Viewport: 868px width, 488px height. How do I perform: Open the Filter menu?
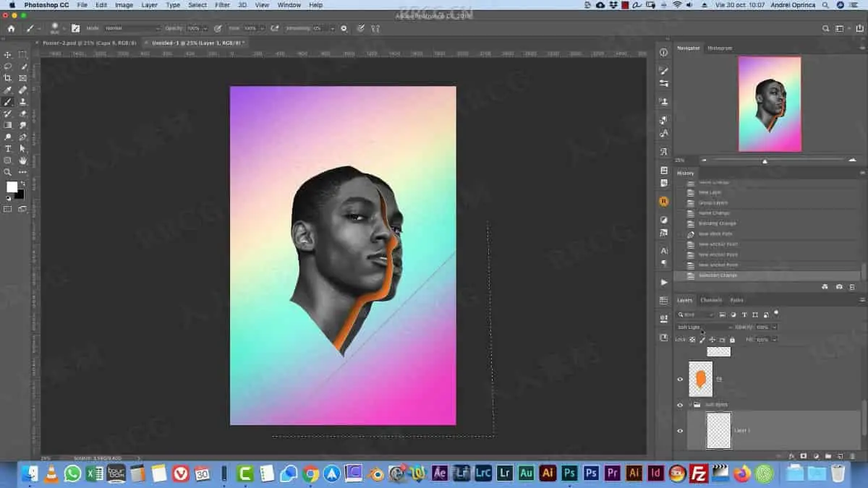click(x=223, y=5)
